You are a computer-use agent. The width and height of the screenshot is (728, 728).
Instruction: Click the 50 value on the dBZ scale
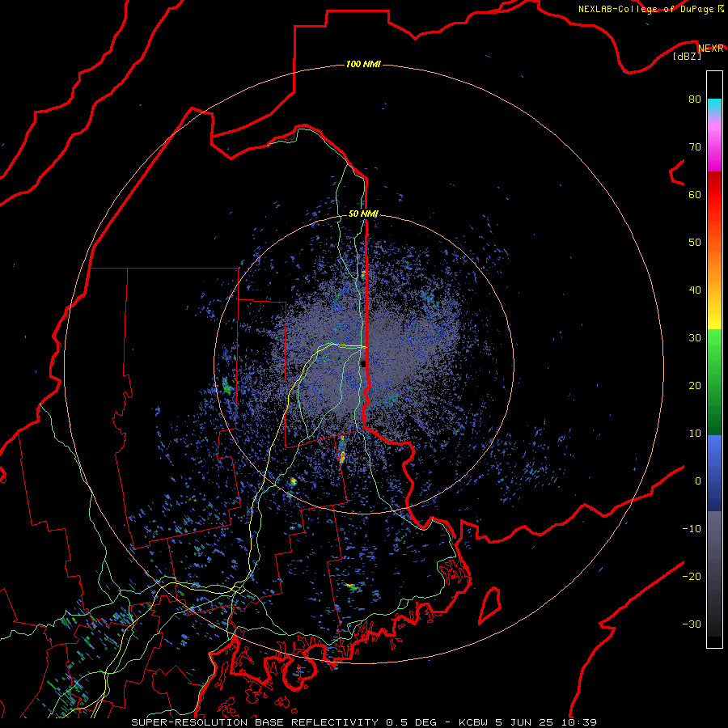695,243
